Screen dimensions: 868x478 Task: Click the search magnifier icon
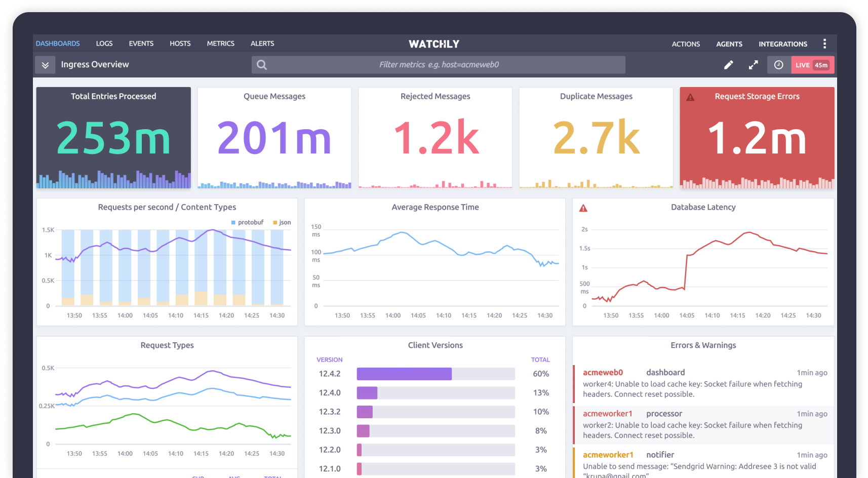click(262, 65)
